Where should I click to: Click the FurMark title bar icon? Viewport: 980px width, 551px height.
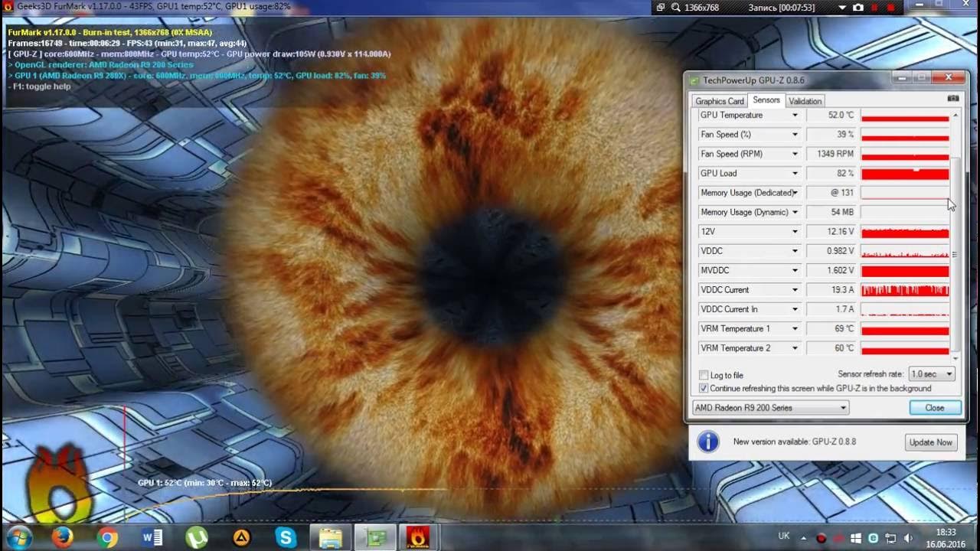[8, 7]
